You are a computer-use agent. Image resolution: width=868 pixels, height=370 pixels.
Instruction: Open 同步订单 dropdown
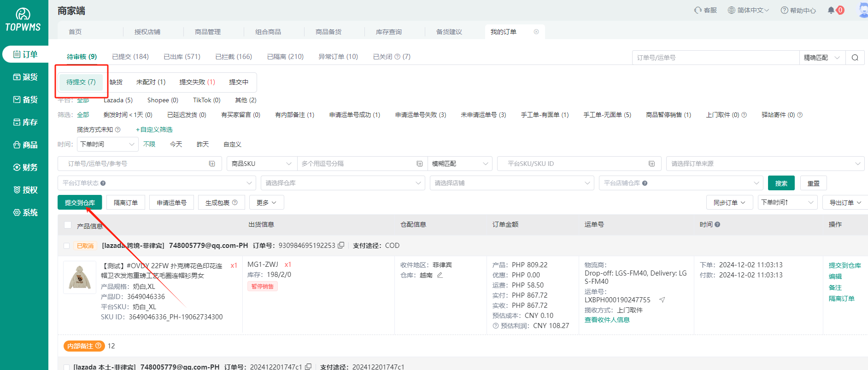click(x=729, y=202)
